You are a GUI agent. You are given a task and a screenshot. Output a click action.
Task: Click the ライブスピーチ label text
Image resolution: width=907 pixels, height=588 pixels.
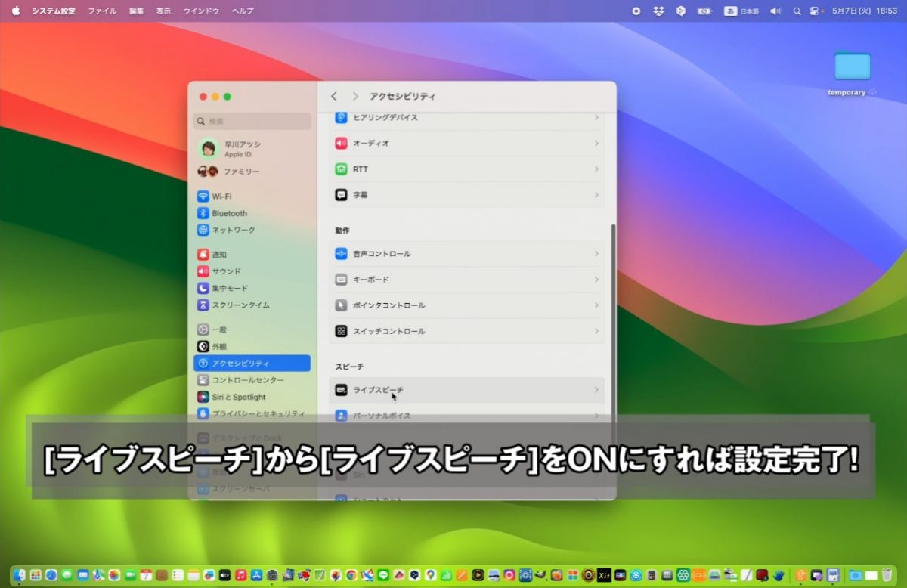[378, 390]
